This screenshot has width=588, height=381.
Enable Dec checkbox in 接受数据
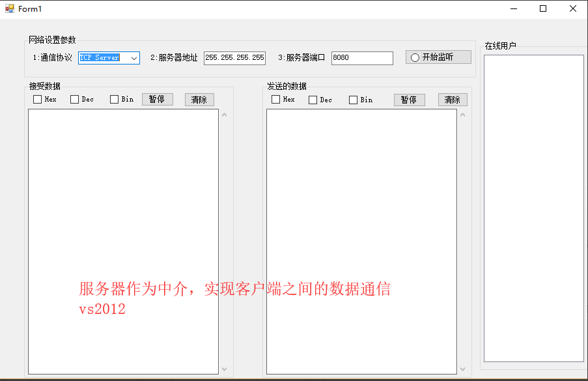(75, 100)
